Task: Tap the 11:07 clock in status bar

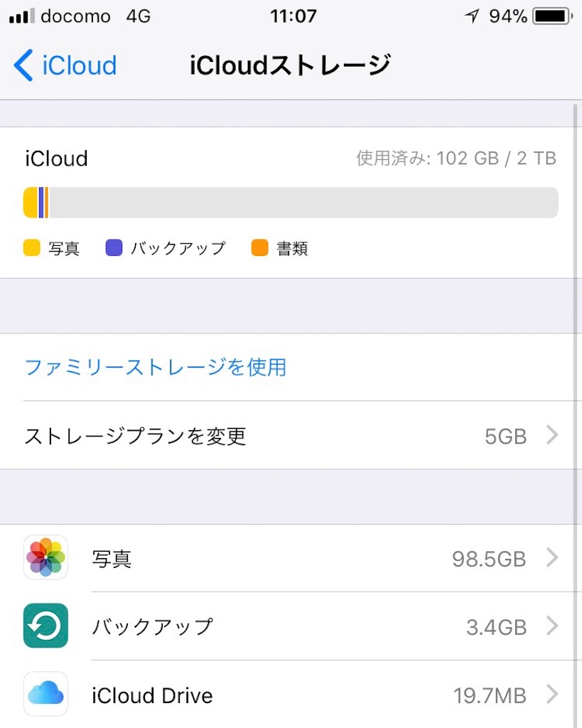Action: pos(293,16)
